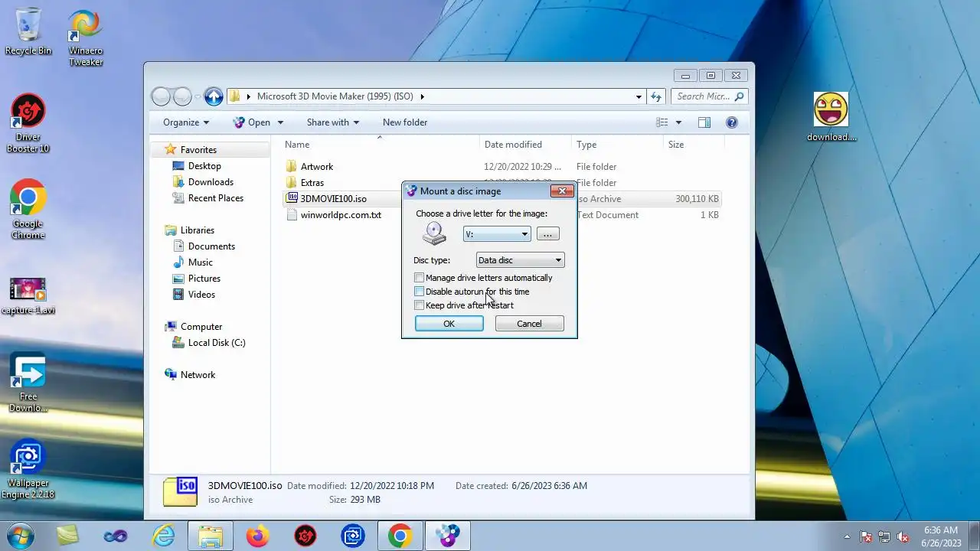
Task: Click the Action Center flag icon
Action: [x=866, y=536]
